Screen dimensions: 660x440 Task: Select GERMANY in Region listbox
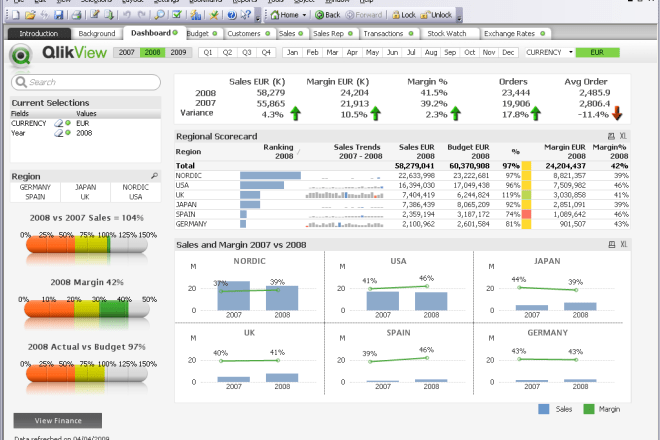click(35, 187)
